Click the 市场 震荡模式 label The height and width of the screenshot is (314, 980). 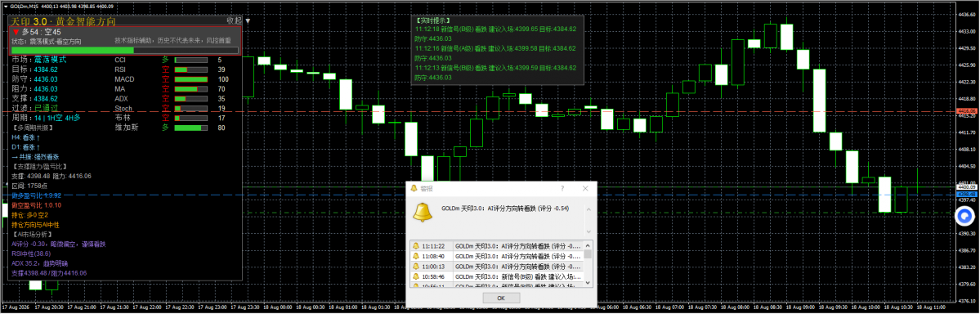[38, 60]
